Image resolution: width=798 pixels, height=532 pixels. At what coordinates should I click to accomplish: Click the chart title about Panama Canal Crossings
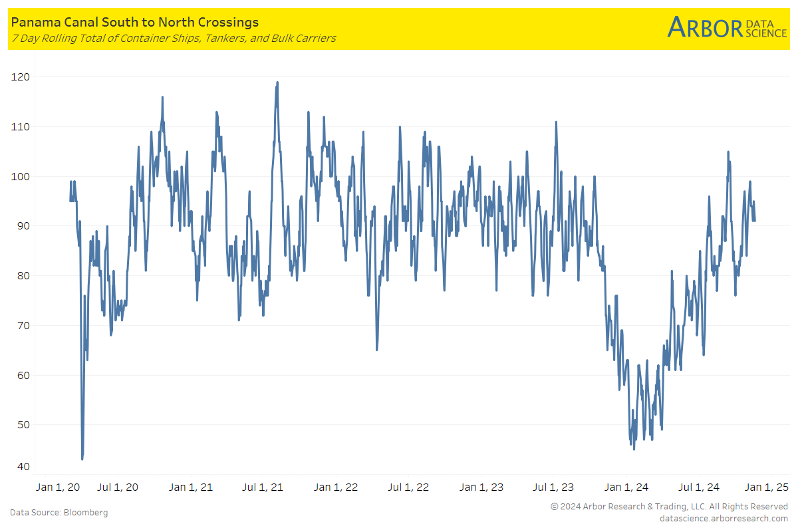[134, 23]
